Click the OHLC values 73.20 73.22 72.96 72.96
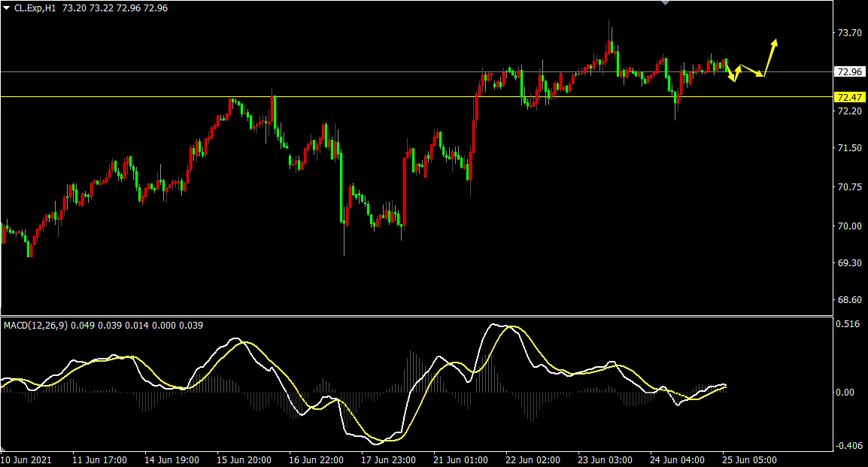The height and width of the screenshot is (467, 868). pos(115,8)
